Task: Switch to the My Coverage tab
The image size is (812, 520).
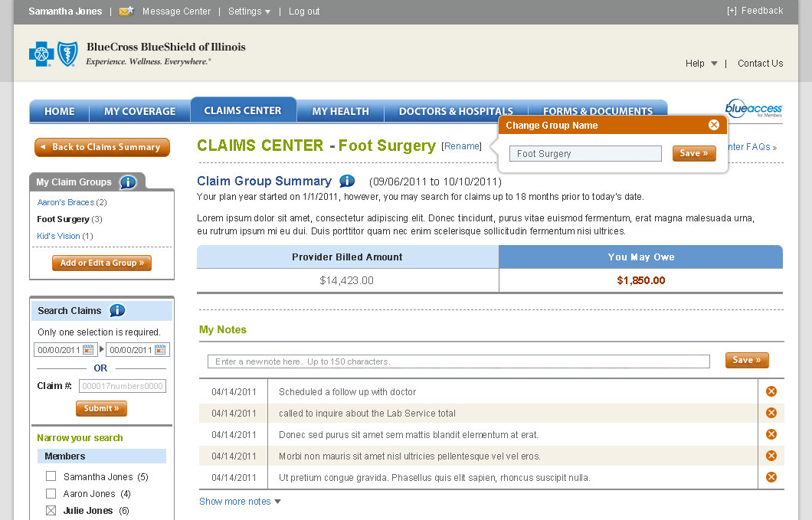Action: [139, 111]
